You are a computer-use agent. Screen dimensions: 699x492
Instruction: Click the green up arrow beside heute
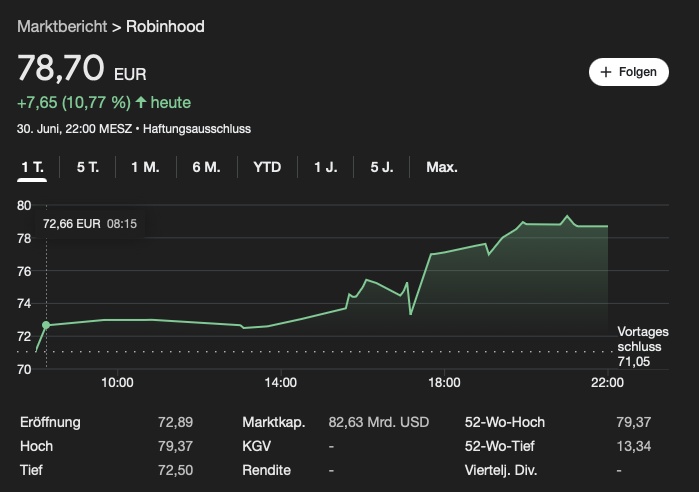[x=141, y=102]
